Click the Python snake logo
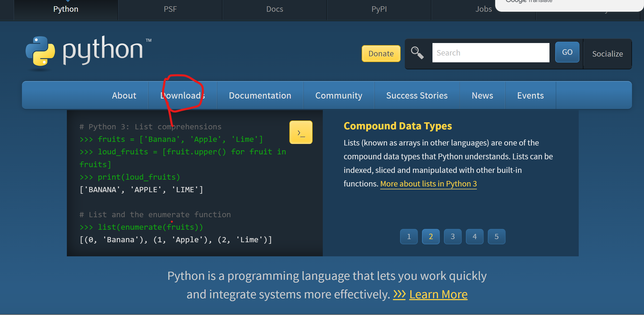 (x=40, y=51)
